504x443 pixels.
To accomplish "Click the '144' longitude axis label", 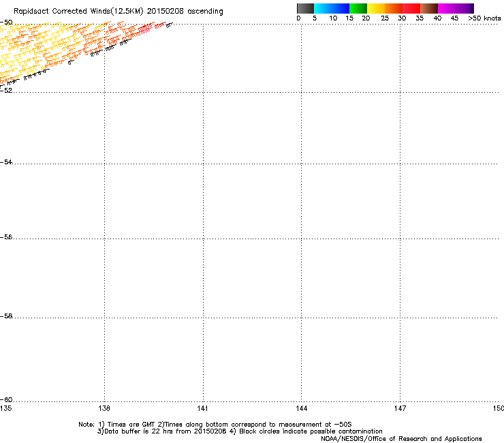I will (x=301, y=408).
